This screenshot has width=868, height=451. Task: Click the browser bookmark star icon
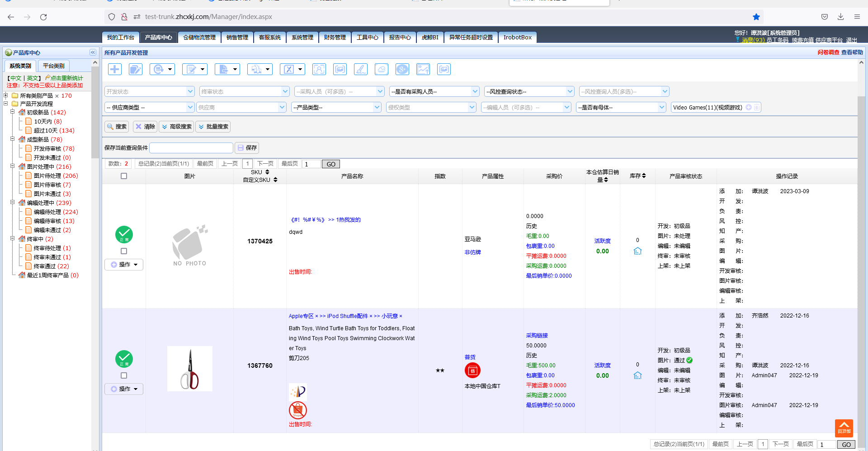756,17
